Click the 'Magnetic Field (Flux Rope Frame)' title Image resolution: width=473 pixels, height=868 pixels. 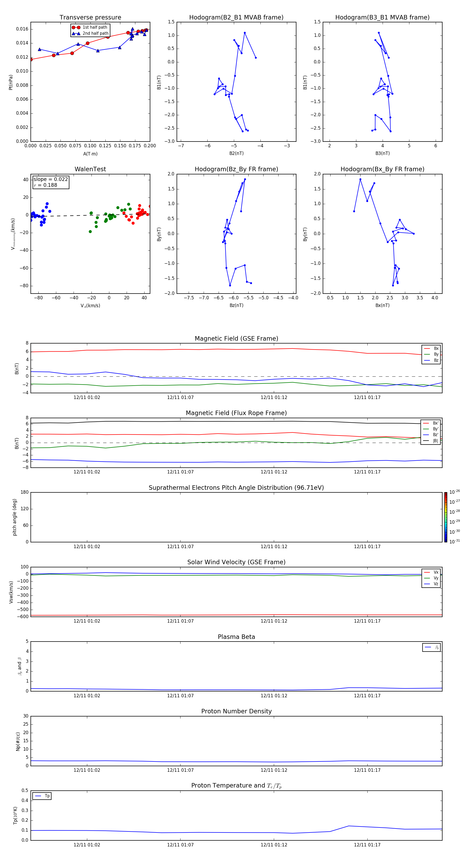tap(236, 413)
